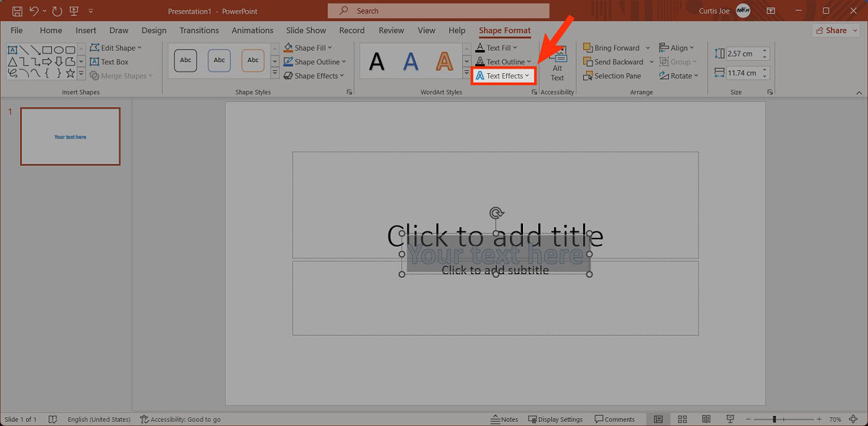Viewport: 868px width, 426px height.
Task: Switch to the Insert tab
Action: [x=86, y=30]
